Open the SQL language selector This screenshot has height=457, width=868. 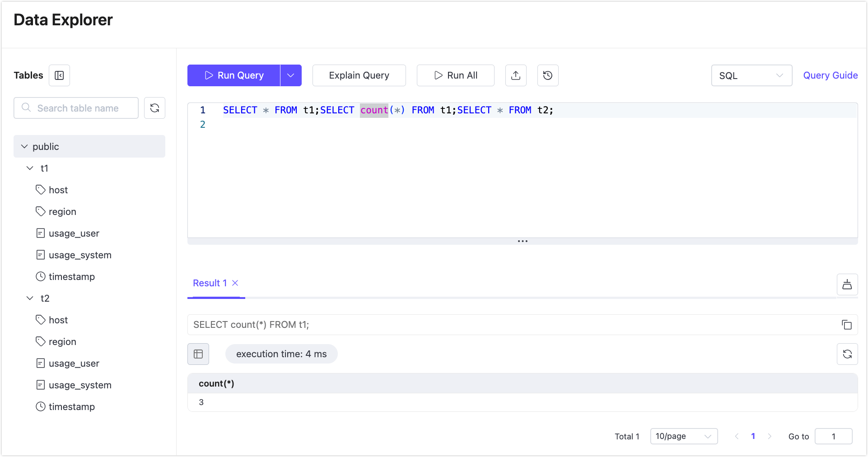pos(751,75)
